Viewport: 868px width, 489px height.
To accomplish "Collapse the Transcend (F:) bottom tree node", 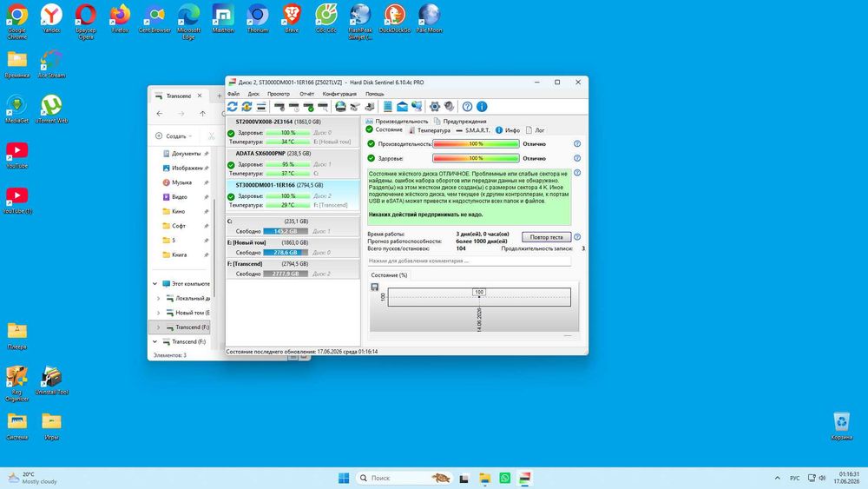I will (155, 341).
